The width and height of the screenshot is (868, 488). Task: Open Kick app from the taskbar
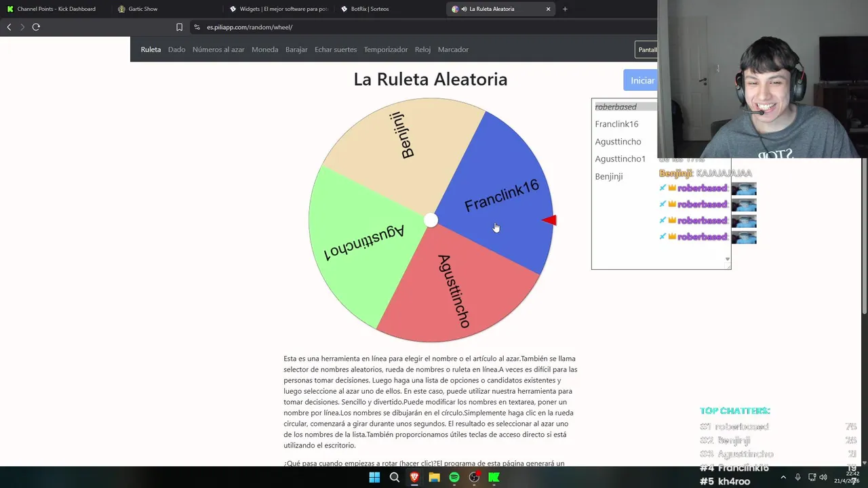(494, 477)
